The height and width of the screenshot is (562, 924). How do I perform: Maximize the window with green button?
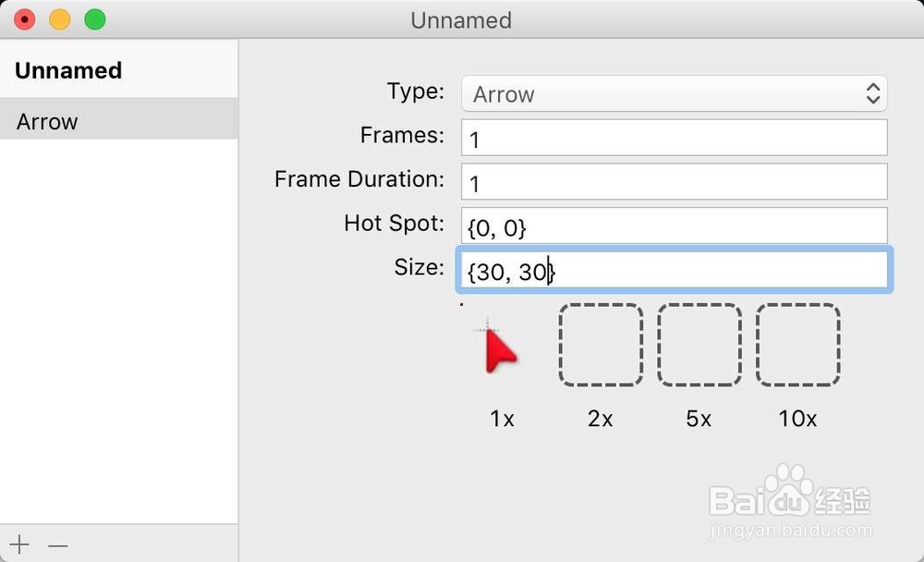(94, 19)
